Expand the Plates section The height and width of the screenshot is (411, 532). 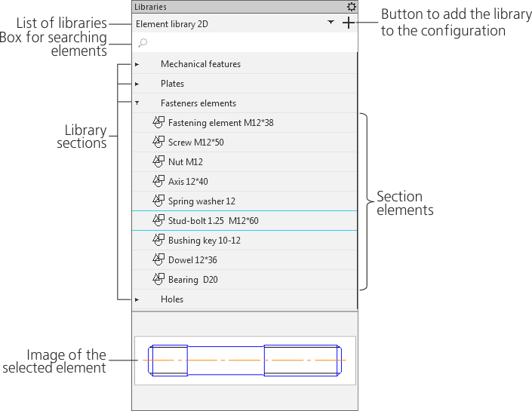(x=137, y=84)
